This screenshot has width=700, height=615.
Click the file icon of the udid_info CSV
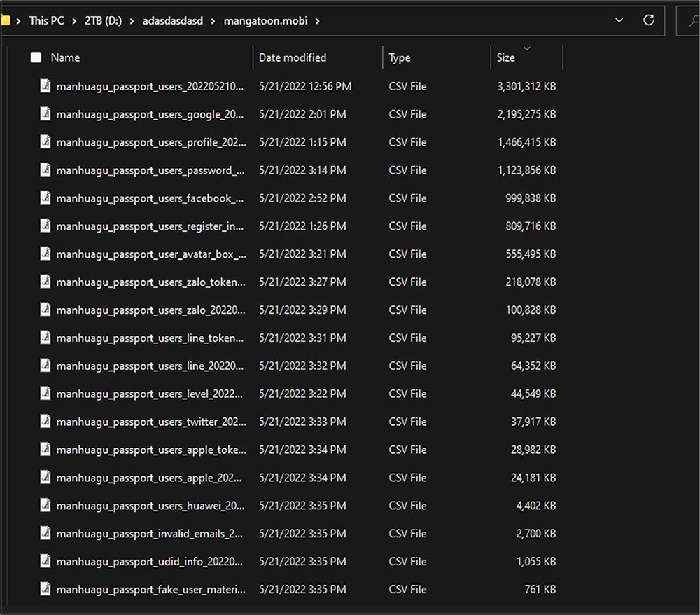click(x=45, y=560)
